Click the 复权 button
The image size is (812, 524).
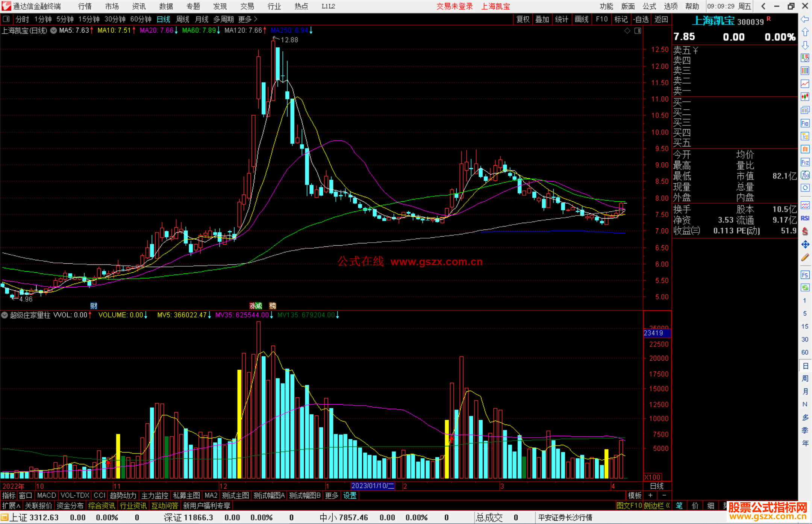click(x=523, y=19)
